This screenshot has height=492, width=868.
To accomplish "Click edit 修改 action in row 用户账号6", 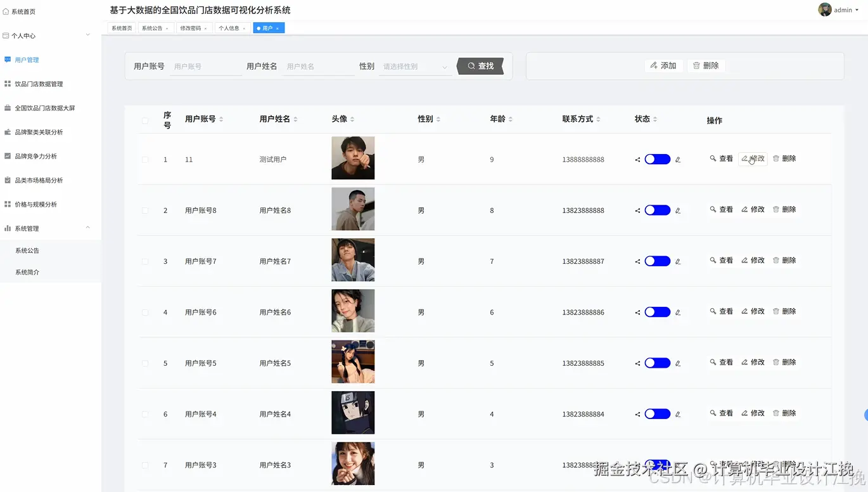I will [753, 311].
